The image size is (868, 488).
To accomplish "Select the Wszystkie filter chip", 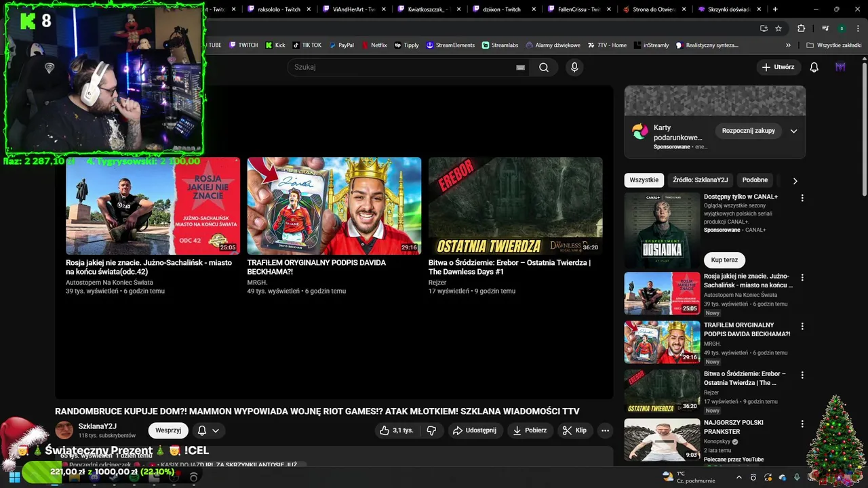I will (x=644, y=180).
